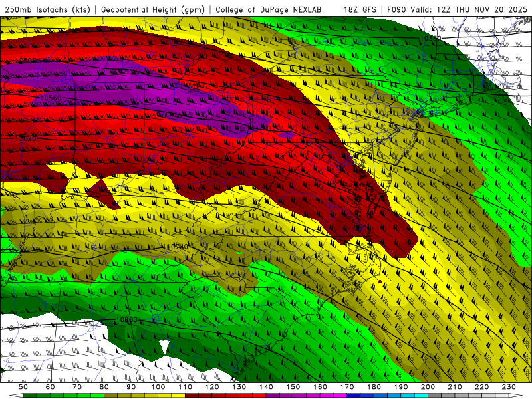Select the darkest green swatch on the color bar
The height and width of the screenshot is (399, 532).
coord(30,396)
